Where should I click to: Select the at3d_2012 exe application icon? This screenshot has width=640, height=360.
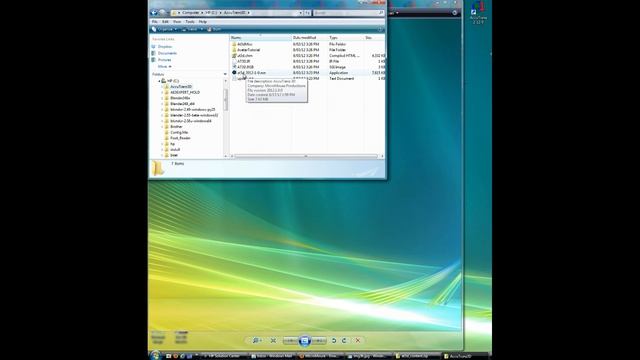[x=234, y=72]
